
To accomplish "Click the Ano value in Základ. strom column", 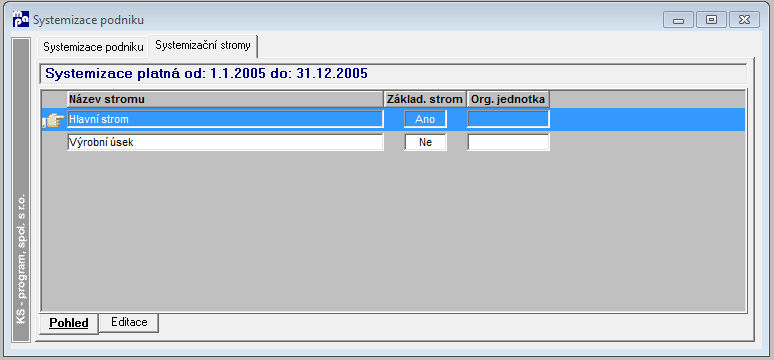I will [x=425, y=119].
